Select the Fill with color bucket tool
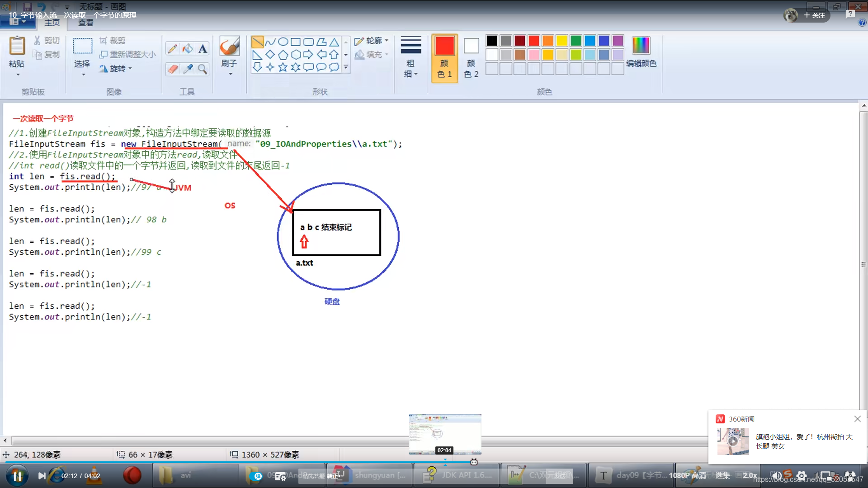Image resolution: width=868 pixels, height=488 pixels. click(x=188, y=49)
